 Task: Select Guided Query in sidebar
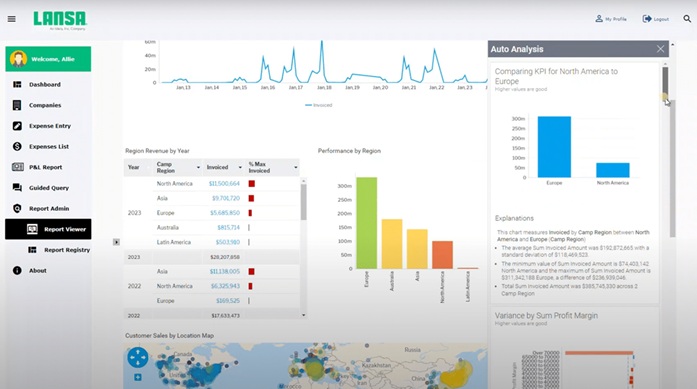click(48, 188)
